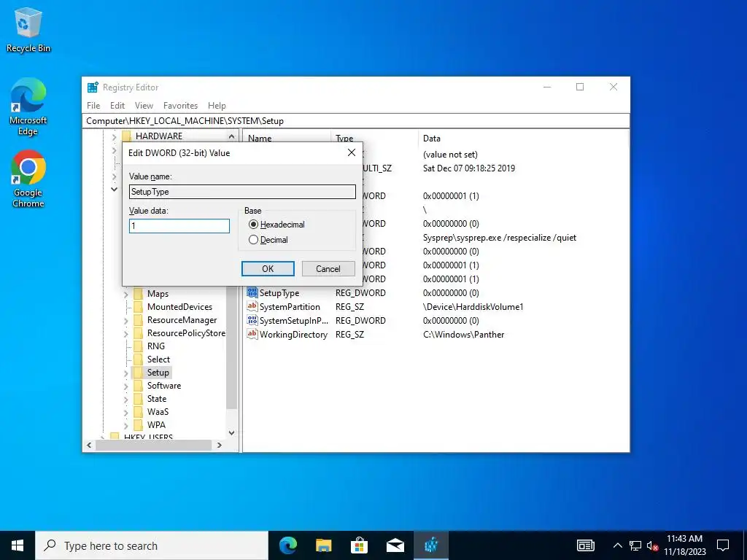The height and width of the screenshot is (560, 747).
Task: Expand the Maps tree node
Action: pyautogui.click(x=125, y=295)
